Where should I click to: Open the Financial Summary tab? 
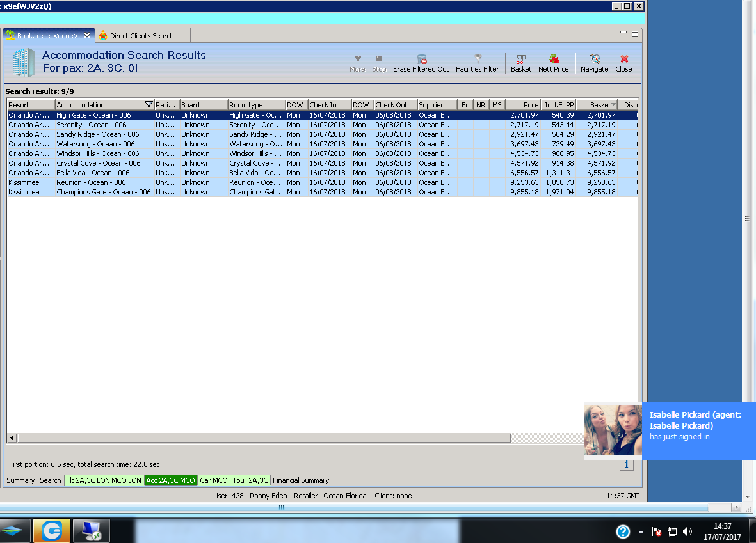[x=301, y=480]
